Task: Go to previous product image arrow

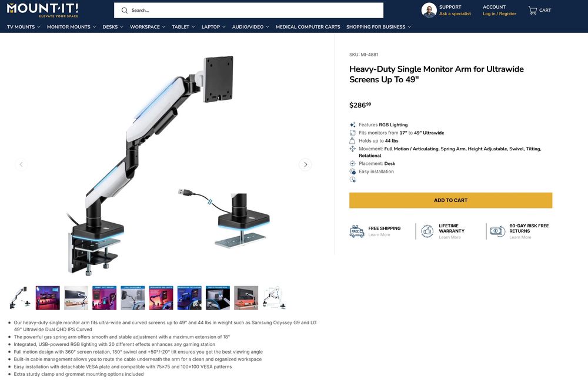Action: 21,164
